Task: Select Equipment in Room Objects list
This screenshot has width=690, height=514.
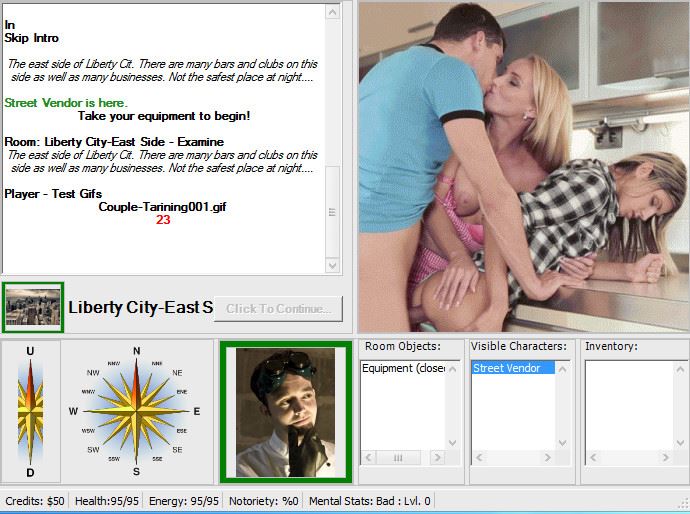Action: pos(402,369)
